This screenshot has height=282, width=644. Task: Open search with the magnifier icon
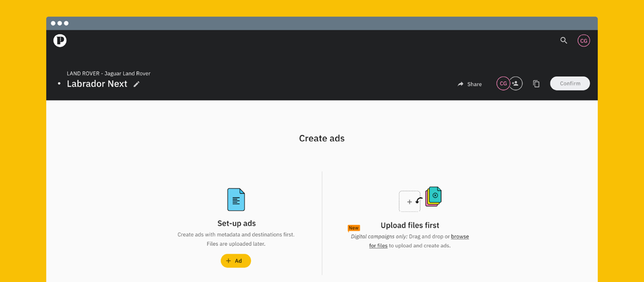(x=563, y=41)
